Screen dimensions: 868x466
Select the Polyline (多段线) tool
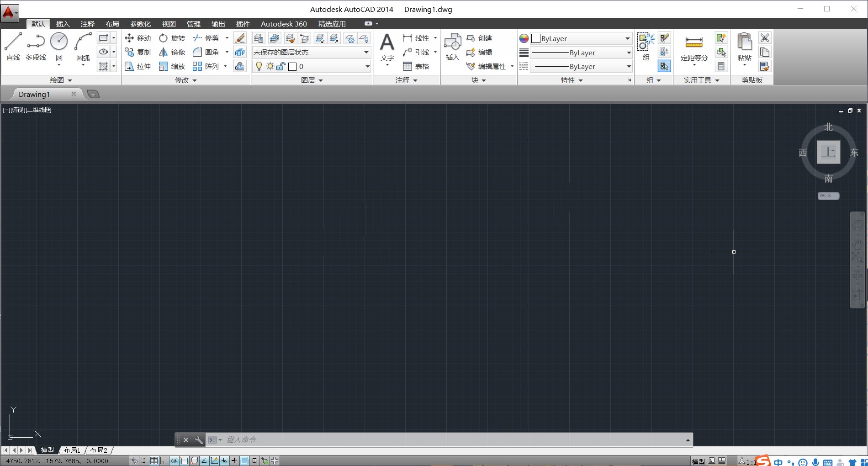tap(36, 47)
